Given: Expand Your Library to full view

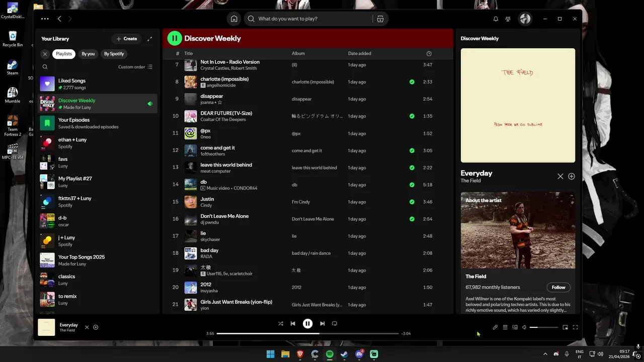Looking at the screenshot, I should coord(149,39).
